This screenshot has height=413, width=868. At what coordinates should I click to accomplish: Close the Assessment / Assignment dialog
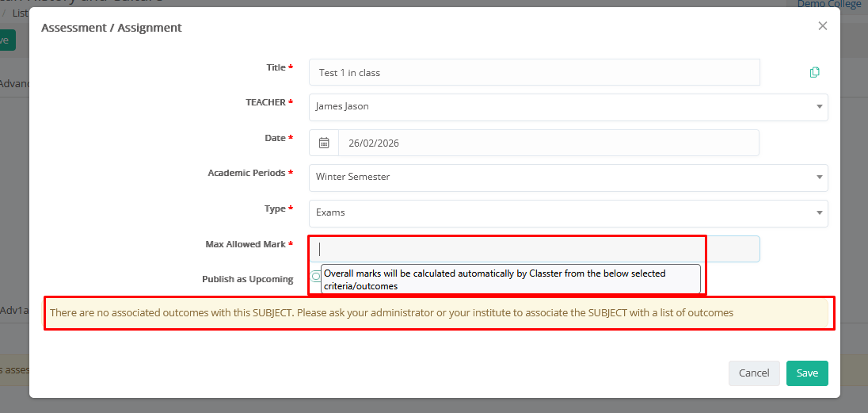point(822,26)
